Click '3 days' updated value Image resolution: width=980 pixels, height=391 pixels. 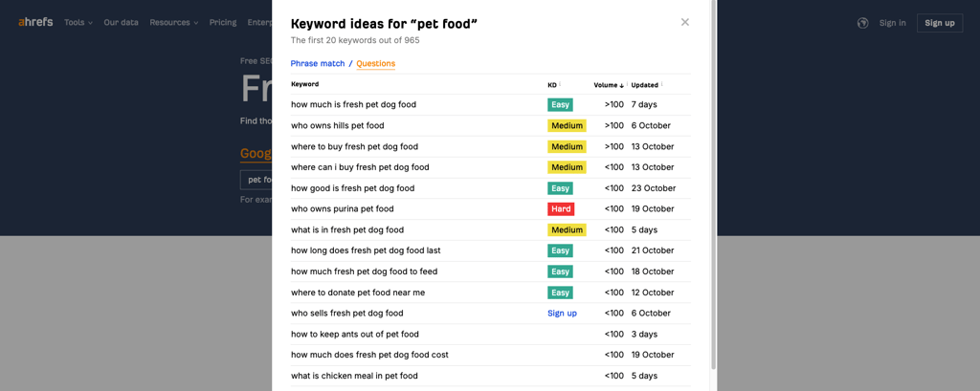(644, 335)
